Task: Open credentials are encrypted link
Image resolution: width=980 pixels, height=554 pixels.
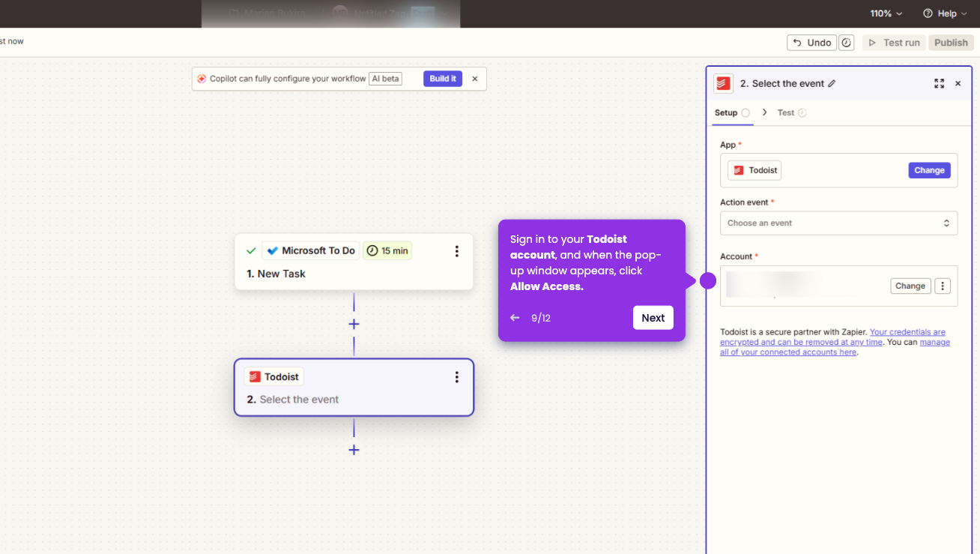Action: coord(832,337)
